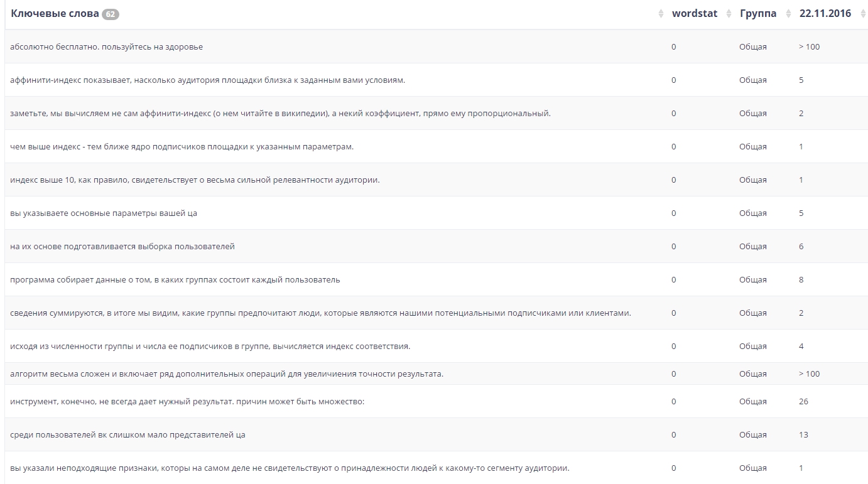Click position 13 in the 'среди пользователей вк' row
This screenshot has height=484, width=868.
(x=803, y=435)
